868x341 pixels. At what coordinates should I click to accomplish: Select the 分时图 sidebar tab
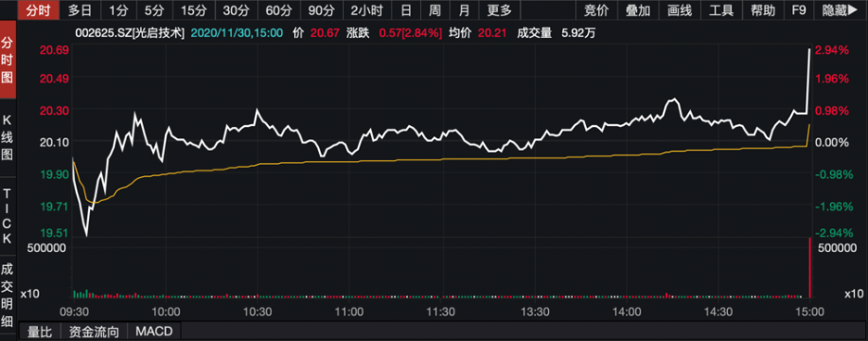tap(7, 60)
